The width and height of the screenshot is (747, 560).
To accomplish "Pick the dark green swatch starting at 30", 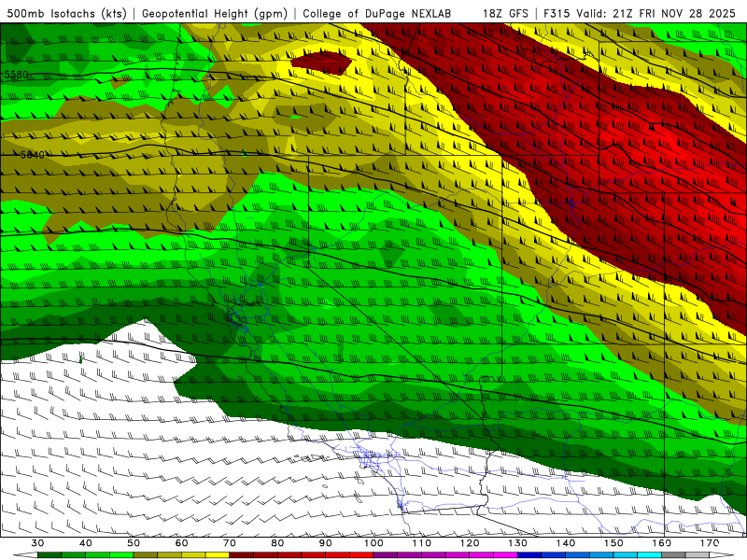I will pos(49,555).
